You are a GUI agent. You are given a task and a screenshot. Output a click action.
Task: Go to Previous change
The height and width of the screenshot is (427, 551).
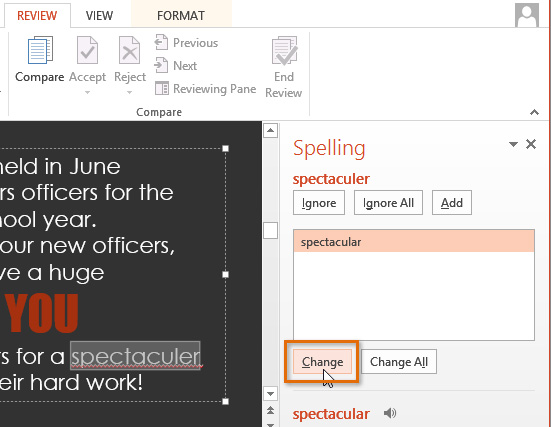click(186, 43)
